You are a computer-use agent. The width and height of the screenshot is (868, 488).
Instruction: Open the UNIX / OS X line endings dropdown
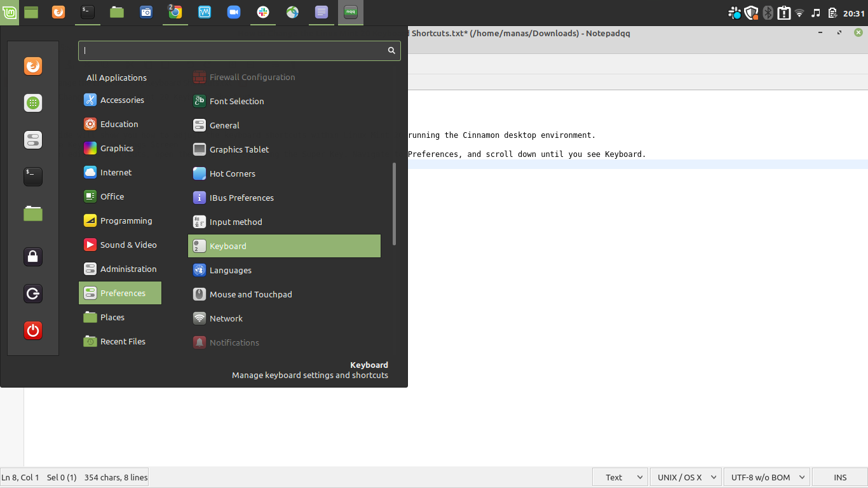[685, 477]
